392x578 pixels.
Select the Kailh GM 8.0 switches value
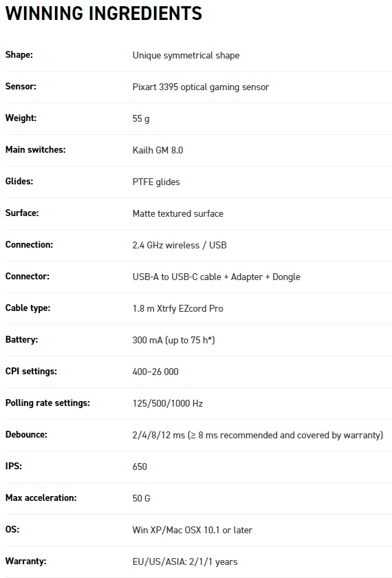click(x=157, y=150)
